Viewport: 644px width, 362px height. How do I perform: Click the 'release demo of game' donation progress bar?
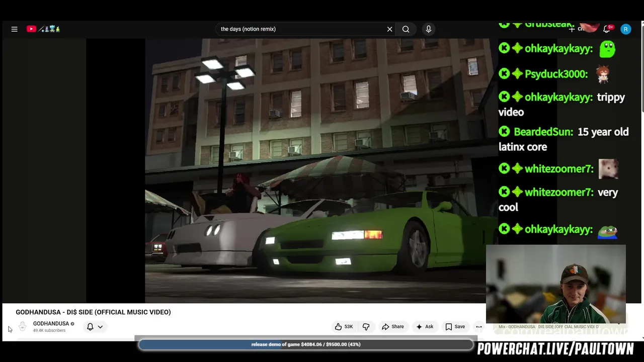pyautogui.click(x=306, y=344)
